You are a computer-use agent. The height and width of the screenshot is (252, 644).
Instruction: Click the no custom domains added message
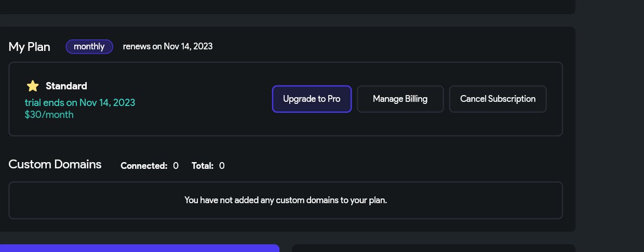click(286, 200)
